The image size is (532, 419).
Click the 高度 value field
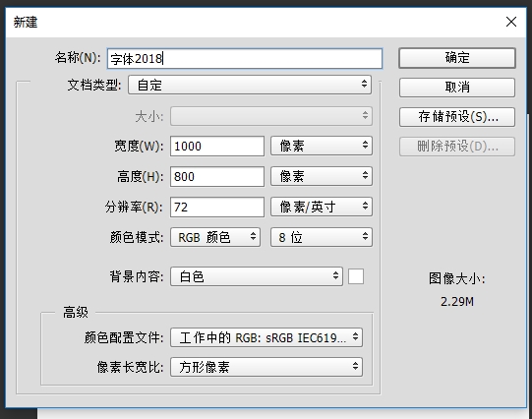pos(217,176)
